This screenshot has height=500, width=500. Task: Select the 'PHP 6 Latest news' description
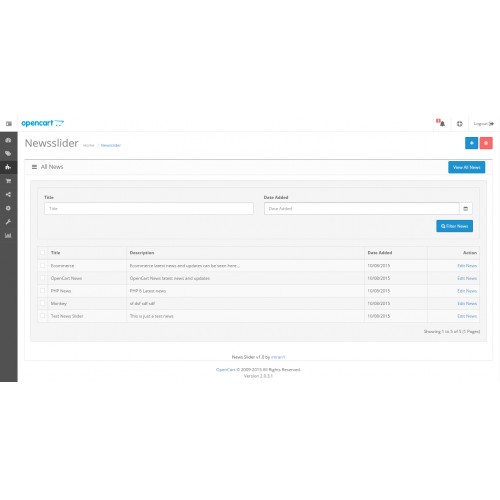tap(148, 291)
